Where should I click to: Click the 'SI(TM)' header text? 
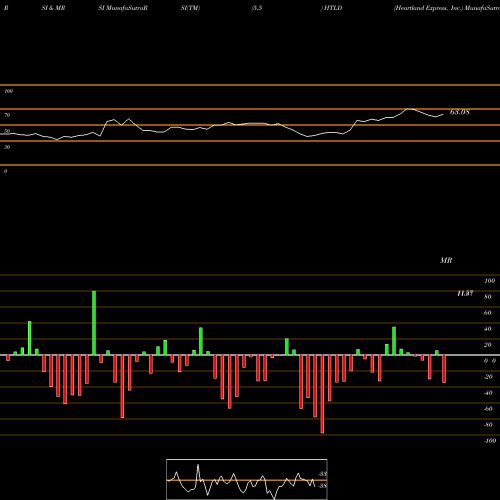pos(190,8)
